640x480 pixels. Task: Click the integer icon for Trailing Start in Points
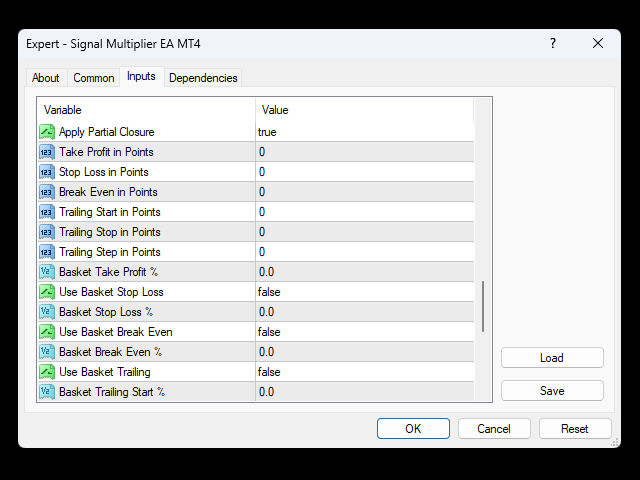pos(47,212)
